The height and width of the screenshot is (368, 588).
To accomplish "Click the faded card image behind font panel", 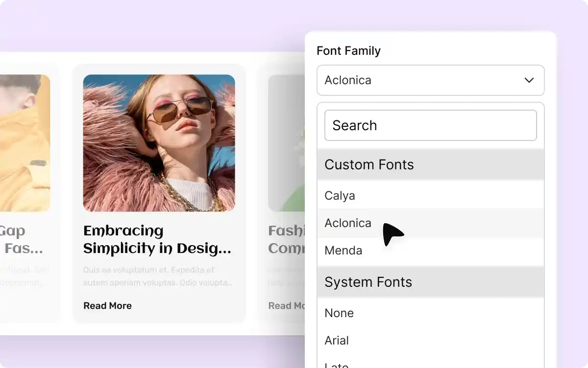I will coord(287,143).
